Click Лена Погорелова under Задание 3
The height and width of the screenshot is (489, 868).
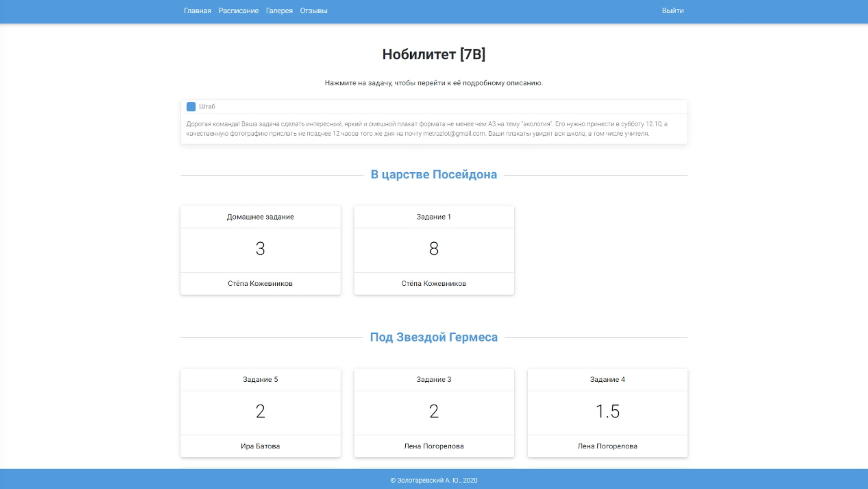(434, 446)
